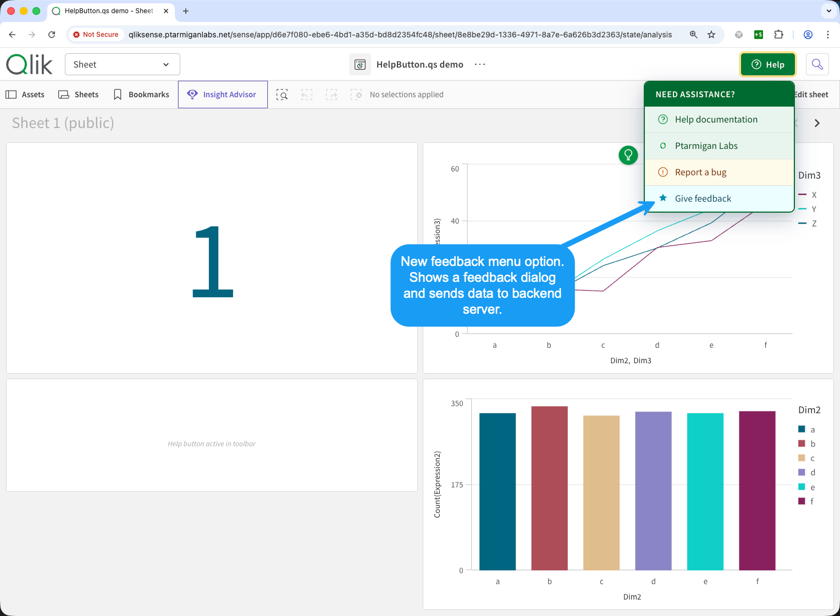Toggle Insight Advisor
This screenshot has height=616, width=840.
[x=223, y=95]
